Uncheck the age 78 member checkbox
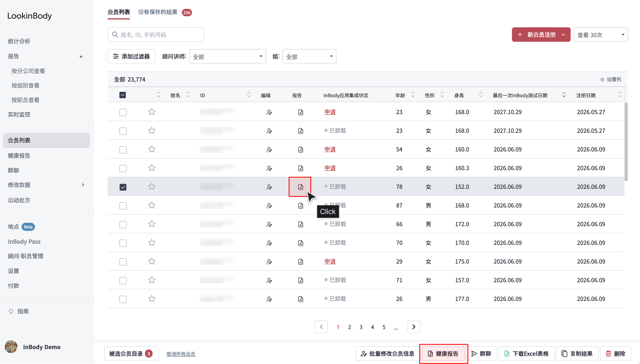The image size is (640, 364). [123, 187]
